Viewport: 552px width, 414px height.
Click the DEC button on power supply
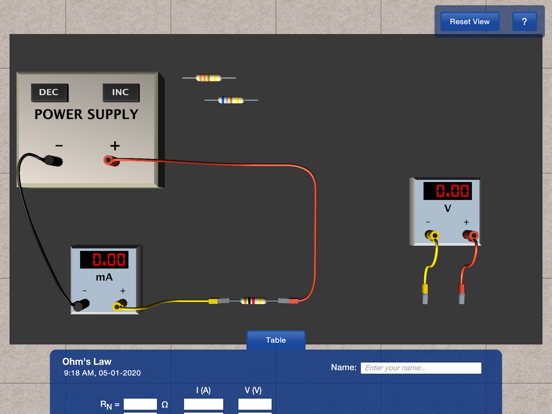(x=50, y=93)
